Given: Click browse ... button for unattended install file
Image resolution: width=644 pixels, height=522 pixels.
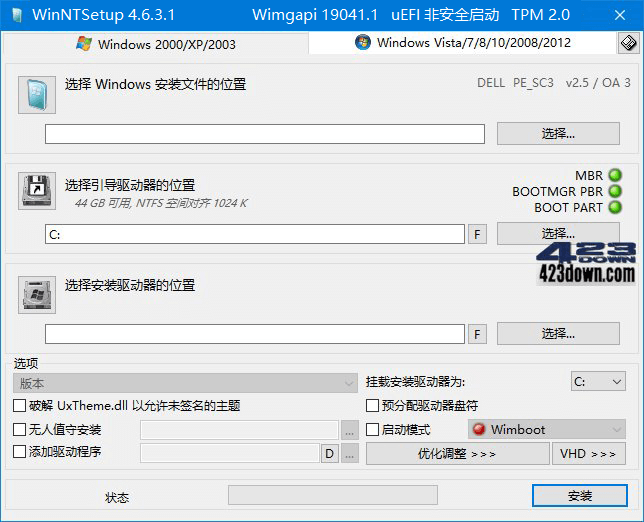Looking at the screenshot, I should (350, 430).
